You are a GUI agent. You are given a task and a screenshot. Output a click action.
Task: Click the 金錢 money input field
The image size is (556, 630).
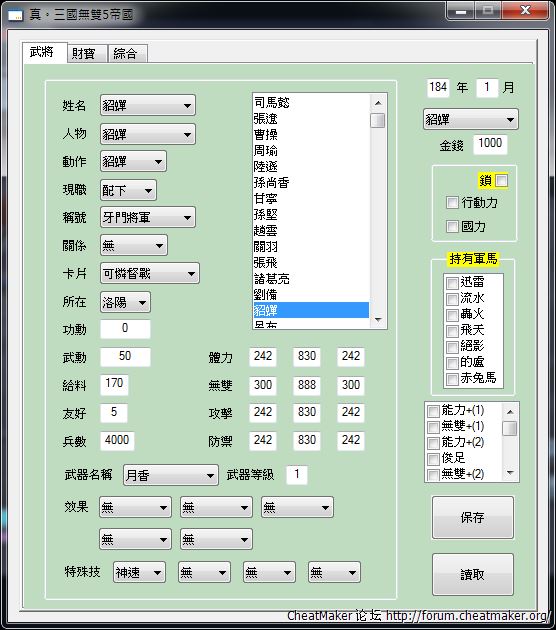click(x=490, y=143)
